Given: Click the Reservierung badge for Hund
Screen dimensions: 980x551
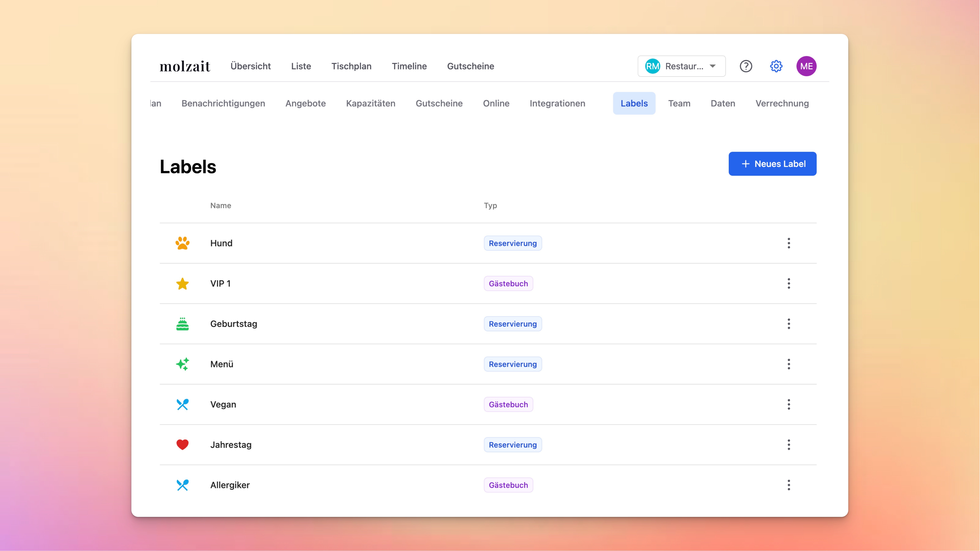Looking at the screenshot, I should tap(512, 243).
